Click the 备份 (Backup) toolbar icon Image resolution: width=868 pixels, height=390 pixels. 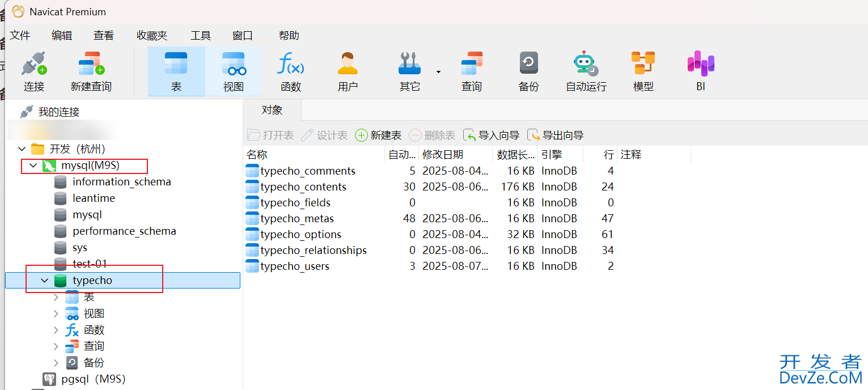point(528,64)
